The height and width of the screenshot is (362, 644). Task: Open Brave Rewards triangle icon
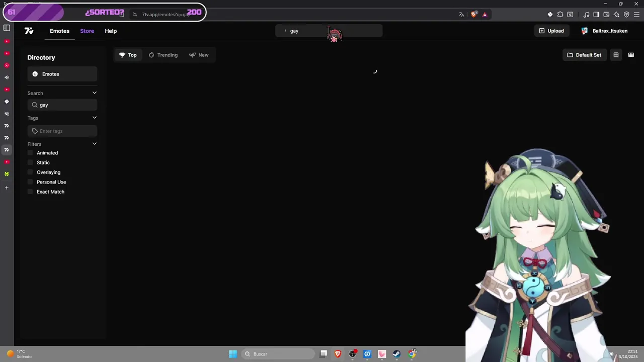(485, 15)
